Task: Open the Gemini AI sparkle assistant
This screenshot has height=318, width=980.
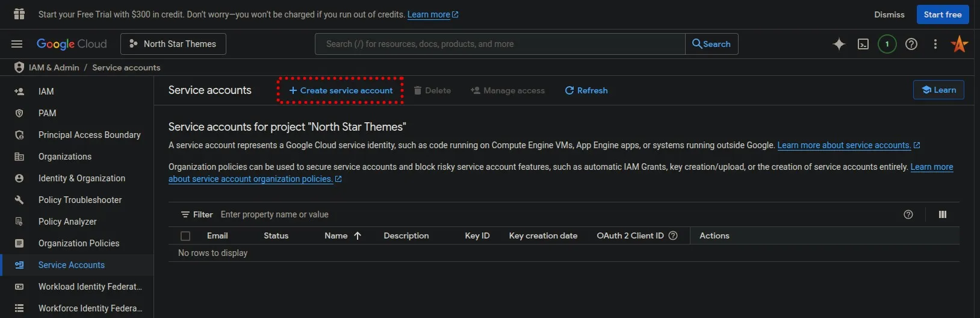Action: 839,44
